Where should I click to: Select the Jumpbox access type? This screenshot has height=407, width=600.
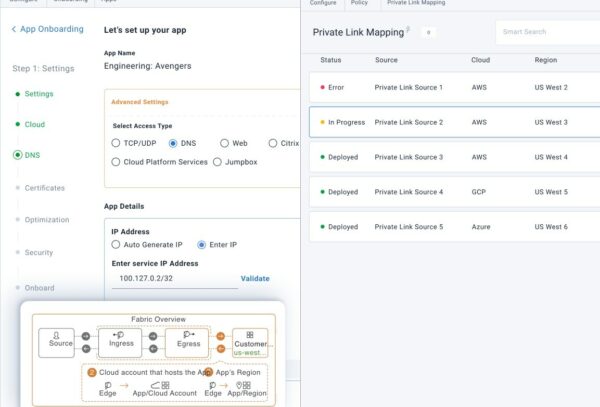(218, 161)
